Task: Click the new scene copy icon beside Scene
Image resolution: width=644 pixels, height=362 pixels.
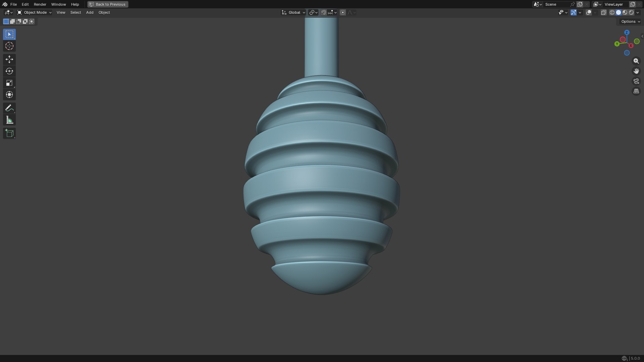Action: click(580, 4)
